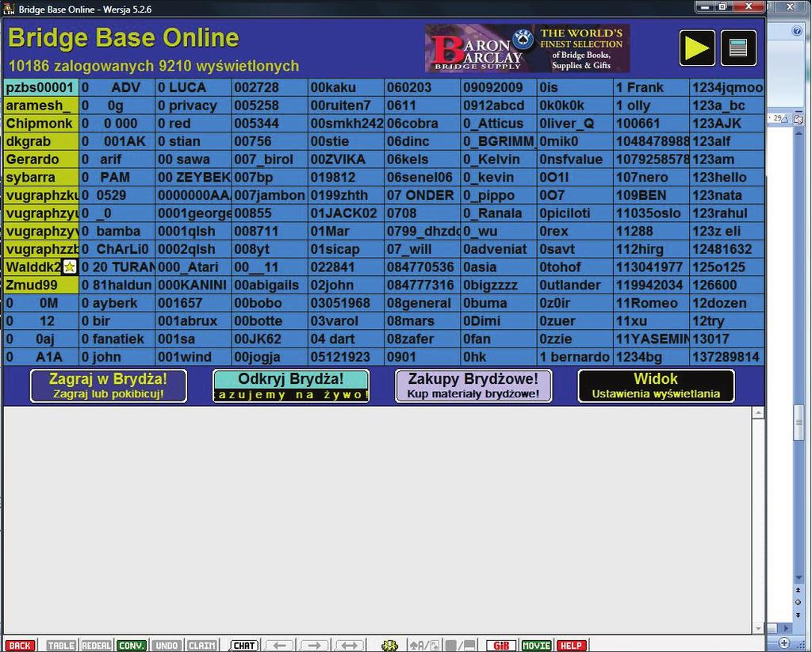The height and width of the screenshot is (652, 812).
Task: Select user 07 ONDER
Action: [x=423, y=195]
